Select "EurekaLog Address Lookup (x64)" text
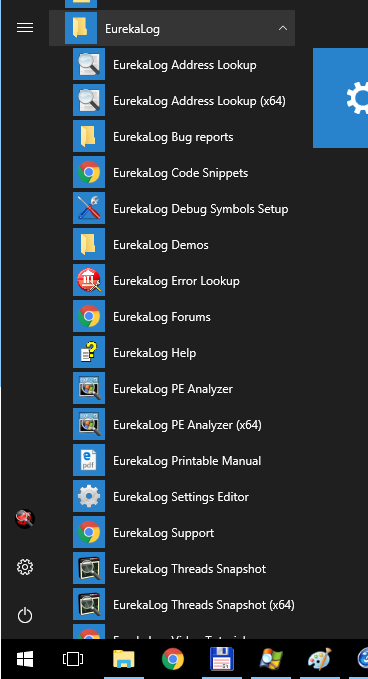The image size is (368, 679). 199,101
